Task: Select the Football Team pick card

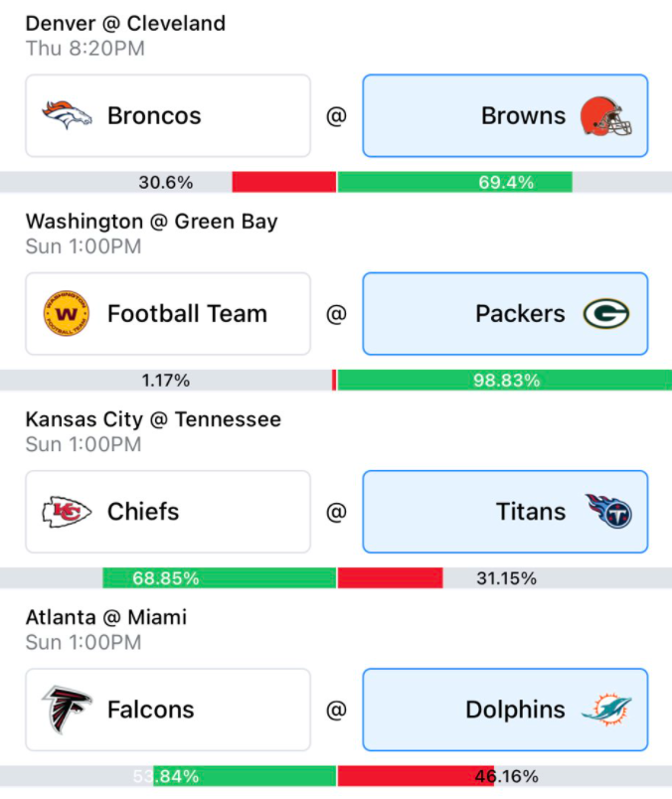Action: click(x=168, y=313)
